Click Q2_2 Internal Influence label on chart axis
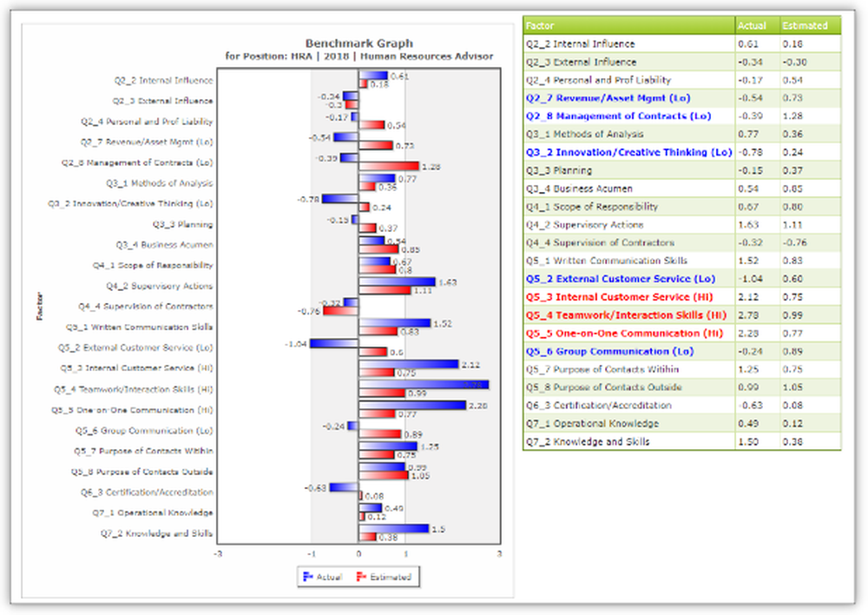868x615 pixels. click(163, 80)
